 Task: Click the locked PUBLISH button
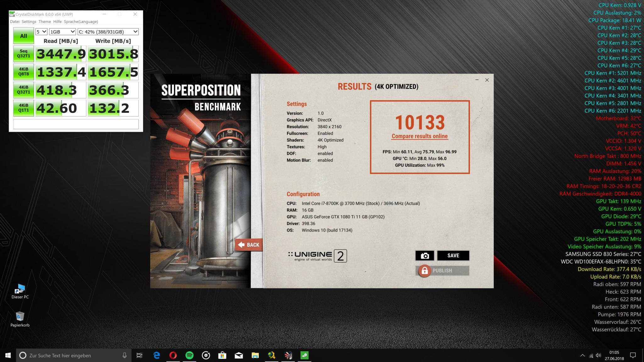click(x=442, y=271)
